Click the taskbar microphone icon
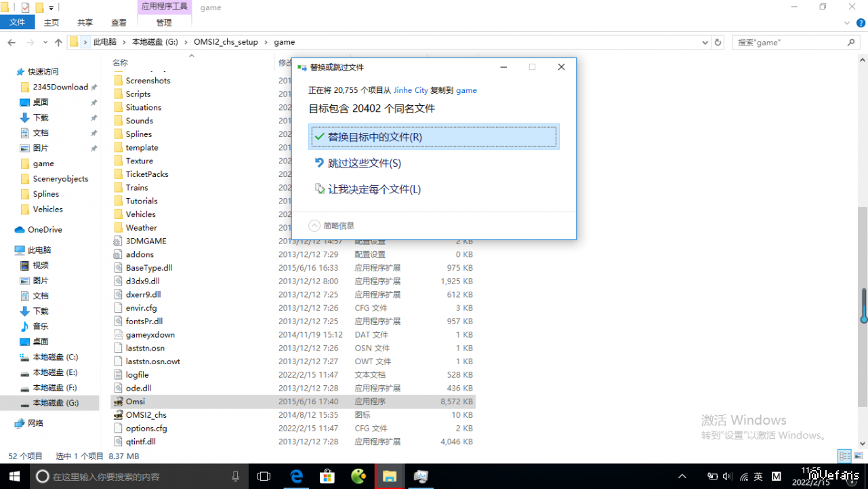This screenshot has width=868, height=489. [236, 476]
